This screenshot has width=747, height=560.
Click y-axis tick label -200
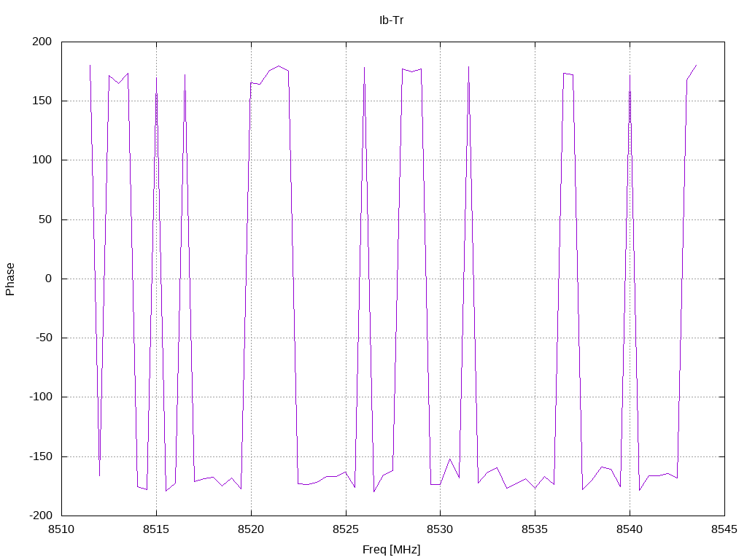point(41,516)
